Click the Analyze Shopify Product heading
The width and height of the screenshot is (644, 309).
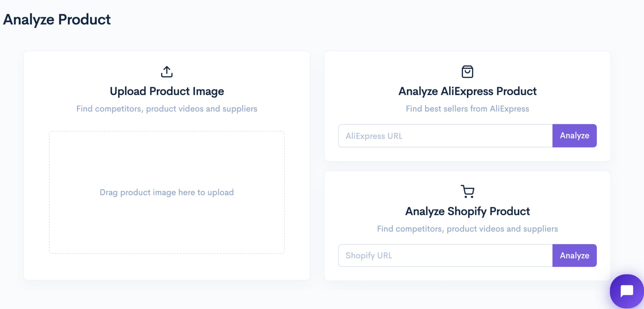(467, 211)
